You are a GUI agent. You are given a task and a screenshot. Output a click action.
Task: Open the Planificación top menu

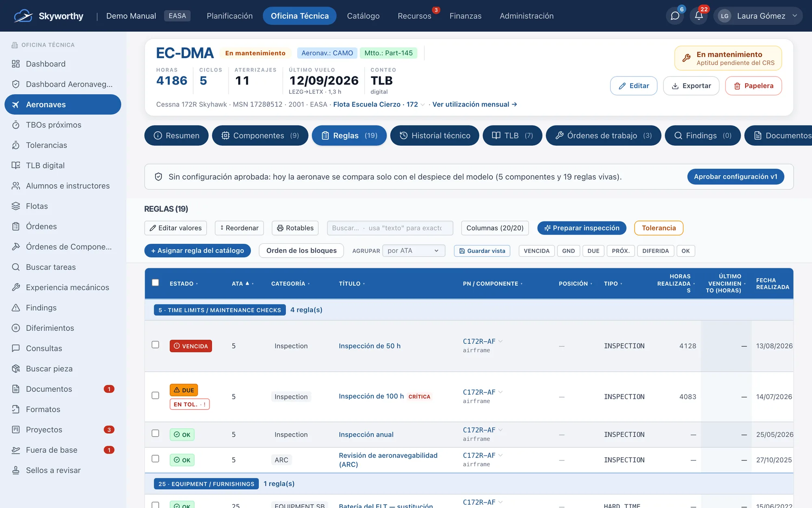229,16
